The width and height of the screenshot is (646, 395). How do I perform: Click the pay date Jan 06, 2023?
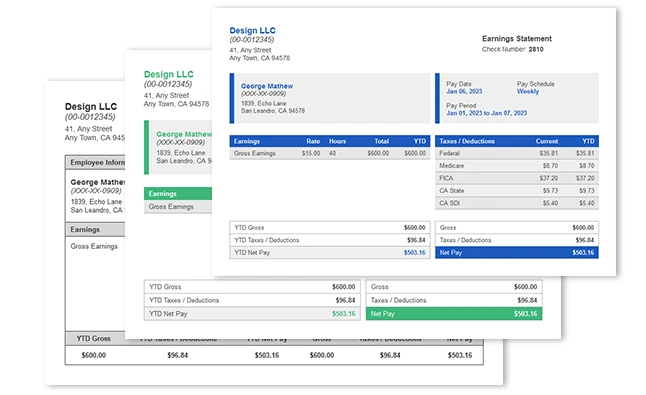[x=464, y=91]
